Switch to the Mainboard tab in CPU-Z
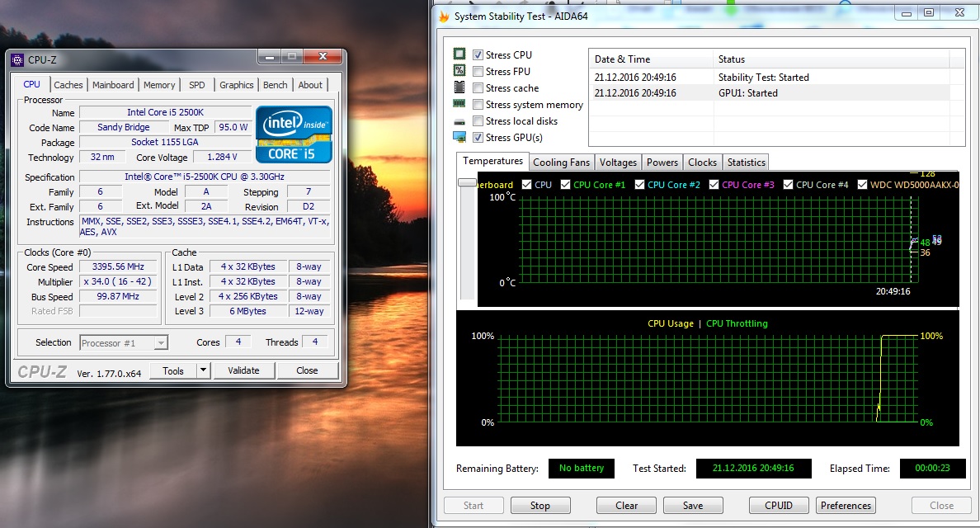The width and height of the screenshot is (980, 528). 113,85
